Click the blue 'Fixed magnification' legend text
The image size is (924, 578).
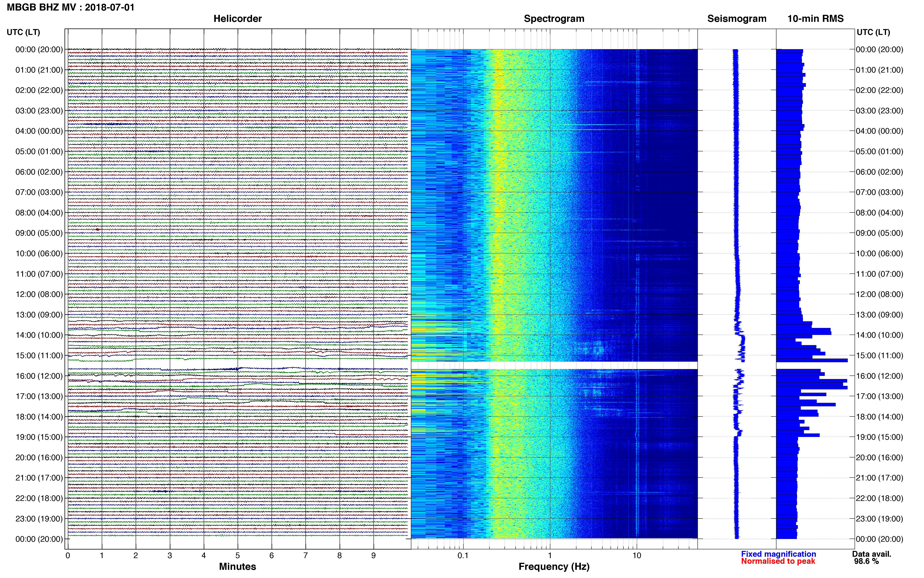click(778, 554)
